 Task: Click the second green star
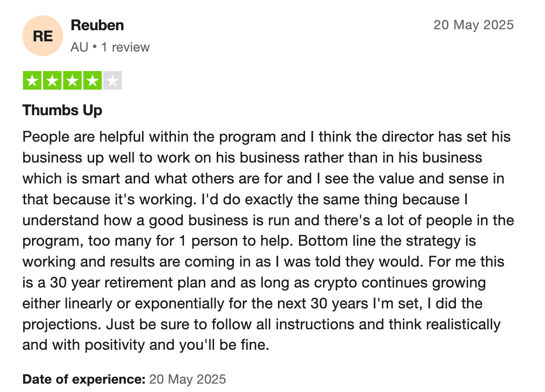[x=52, y=81]
